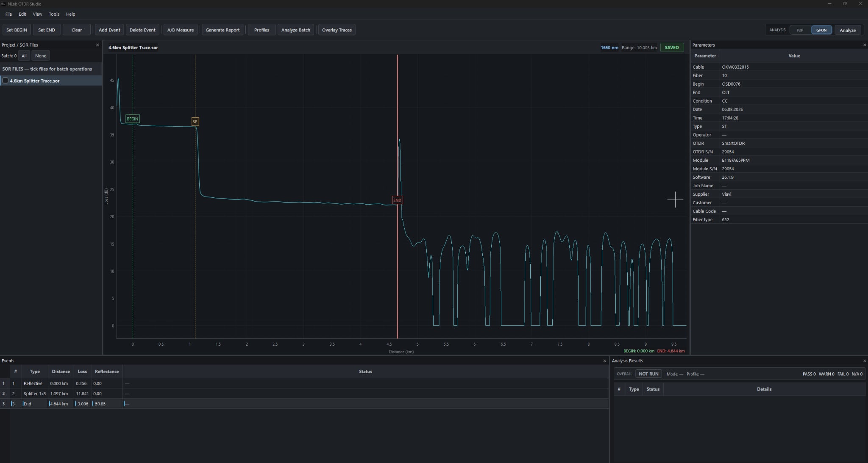Click the Time value 17:04:28
Screen dimensions: 868x463
730,118
